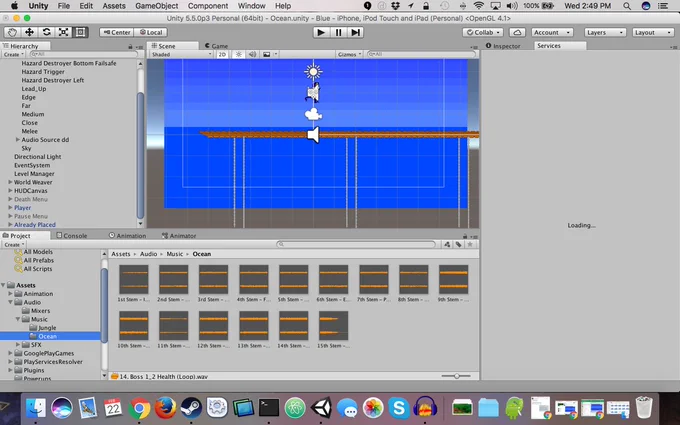Viewport: 680px width, 425px height.
Task: Toggle scene audio speaker icon
Action: coord(252,54)
